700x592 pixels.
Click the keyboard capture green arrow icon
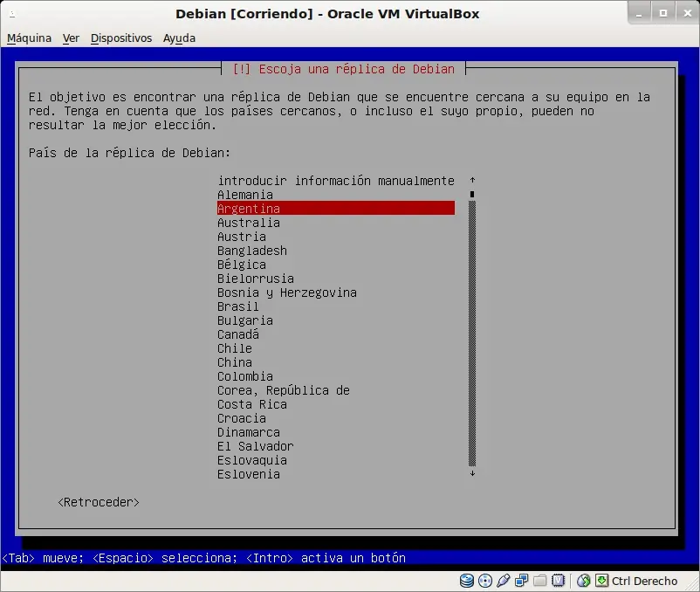(x=601, y=581)
